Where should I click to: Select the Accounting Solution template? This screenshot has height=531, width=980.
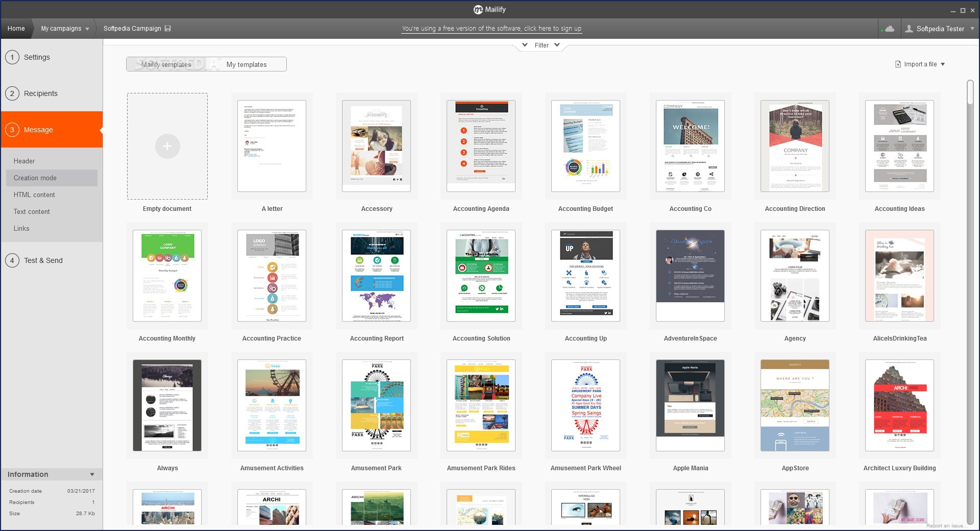click(x=481, y=276)
